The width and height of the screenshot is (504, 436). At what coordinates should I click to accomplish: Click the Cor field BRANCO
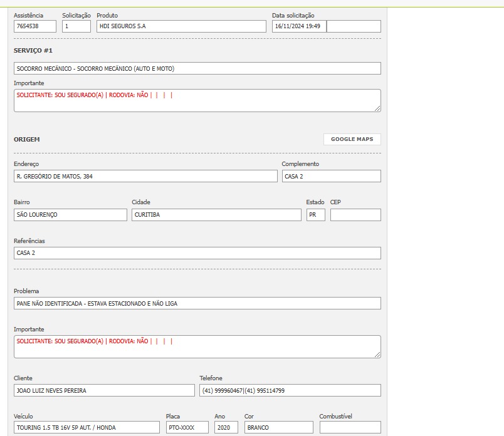click(279, 427)
